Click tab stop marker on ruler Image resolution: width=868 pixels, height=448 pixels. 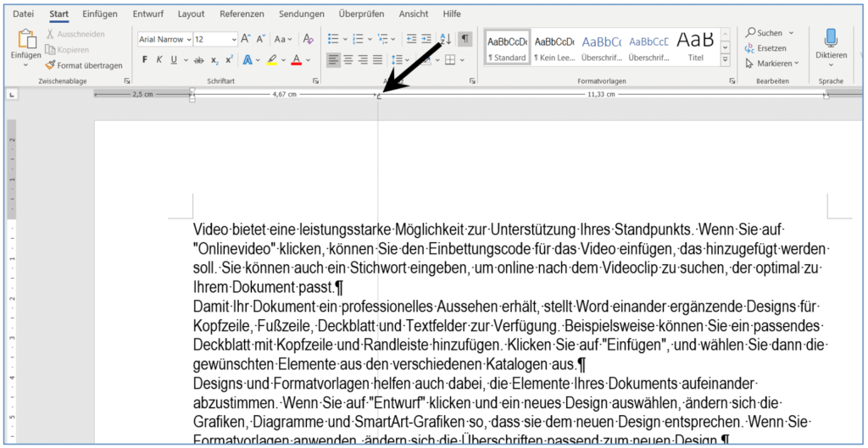pos(378,97)
